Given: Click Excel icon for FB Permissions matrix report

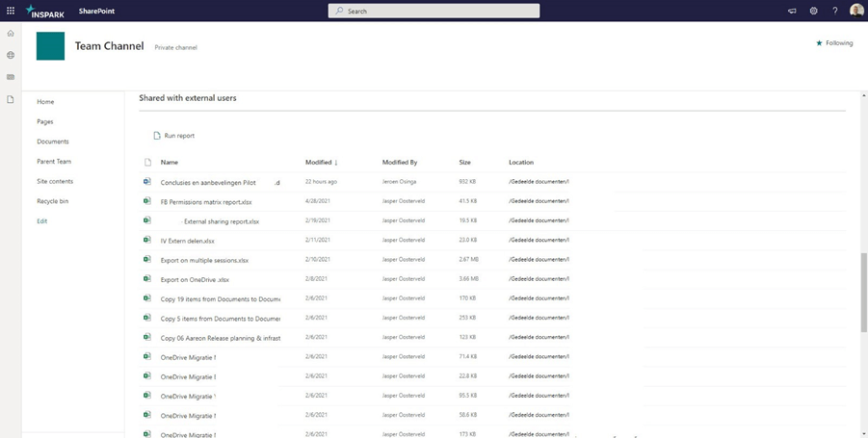Looking at the screenshot, I should pyautogui.click(x=147, y=201).
